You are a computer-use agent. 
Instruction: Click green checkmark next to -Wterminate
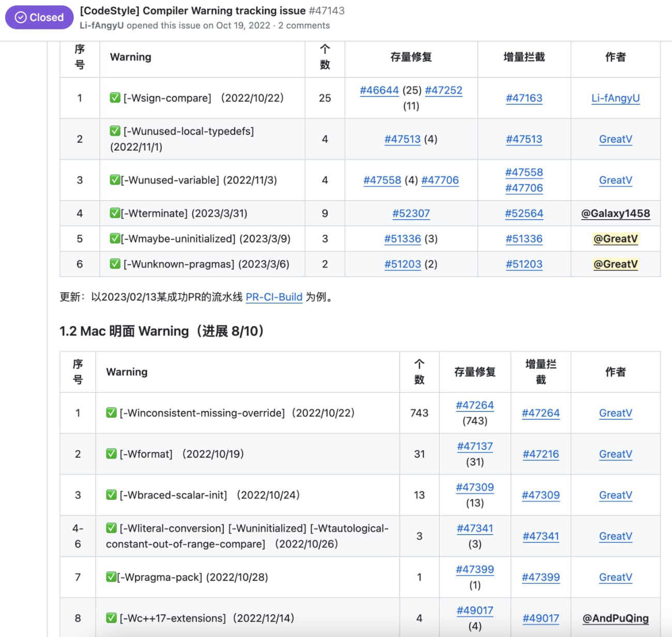pyautogui.click(x=115, y=213)
